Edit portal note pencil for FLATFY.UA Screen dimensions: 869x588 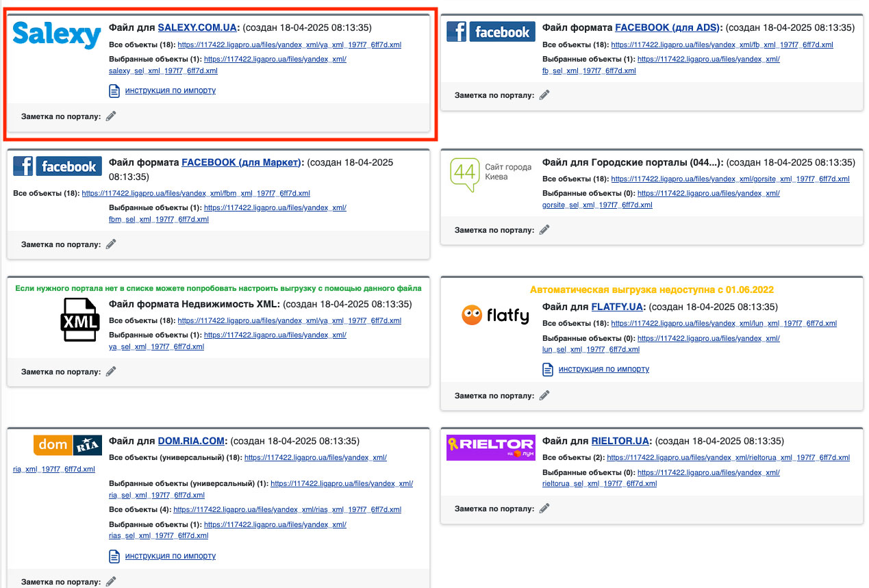(544, 395)
